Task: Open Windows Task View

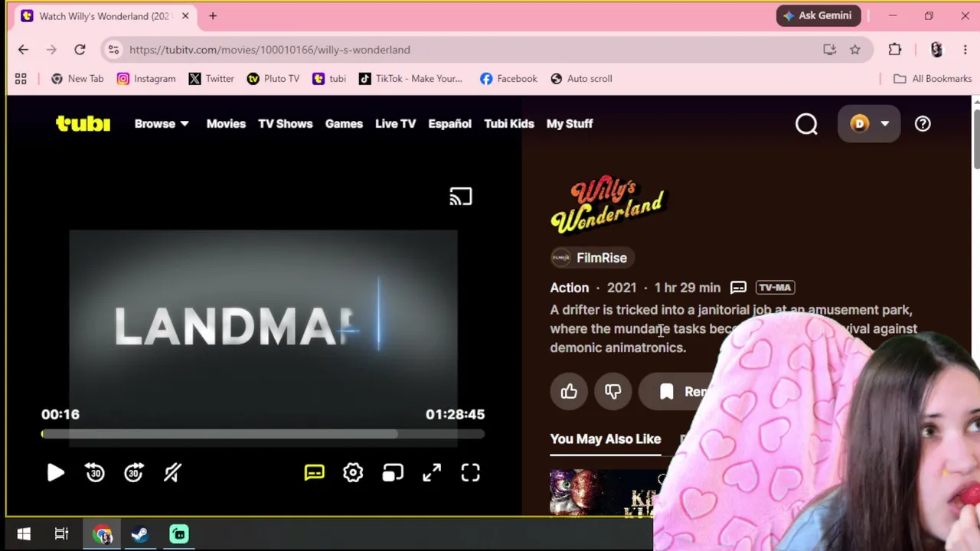Action: [x=62, y=534]
